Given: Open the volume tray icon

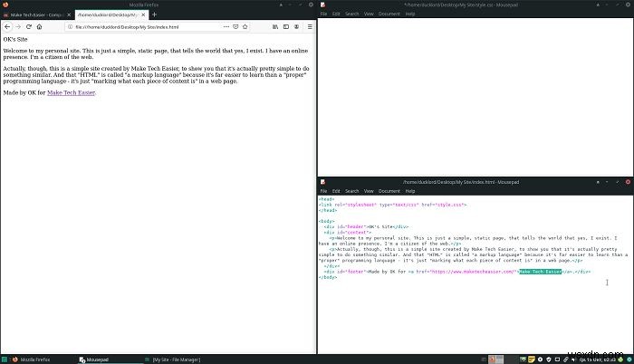Looking at the screenshot, I should click(573, 359).
